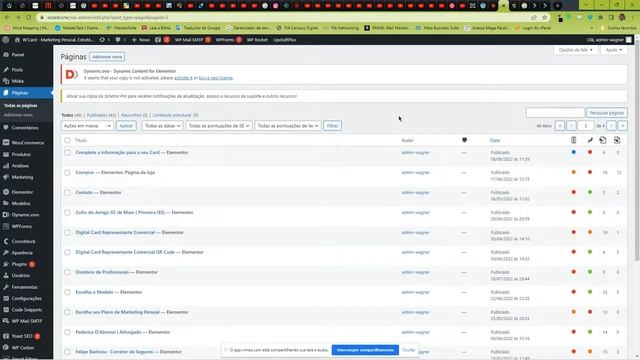Screen dimensions: 640x360
Task: Click the blue stop sharing button
Action: pos(365,350)
